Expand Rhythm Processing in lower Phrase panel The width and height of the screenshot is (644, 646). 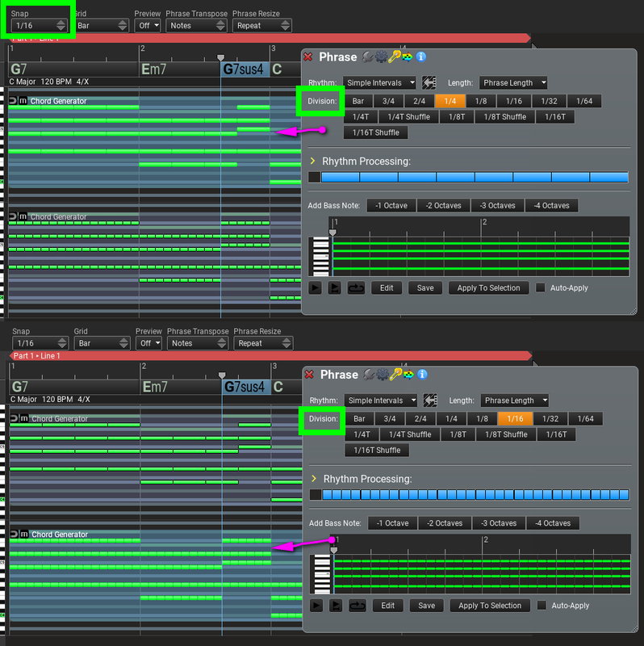click(x=314, y=478)
